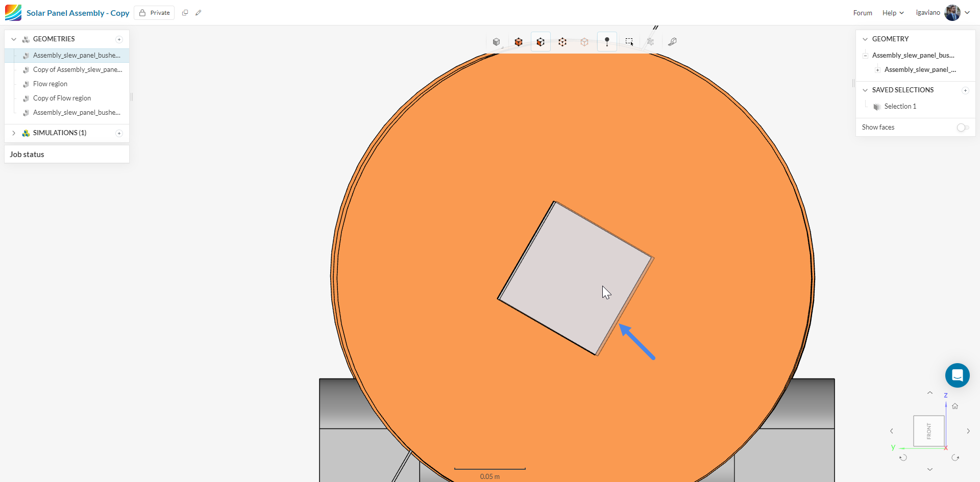
Task: Collapse the GEOMETRY panel on the right
Action: 865,39
